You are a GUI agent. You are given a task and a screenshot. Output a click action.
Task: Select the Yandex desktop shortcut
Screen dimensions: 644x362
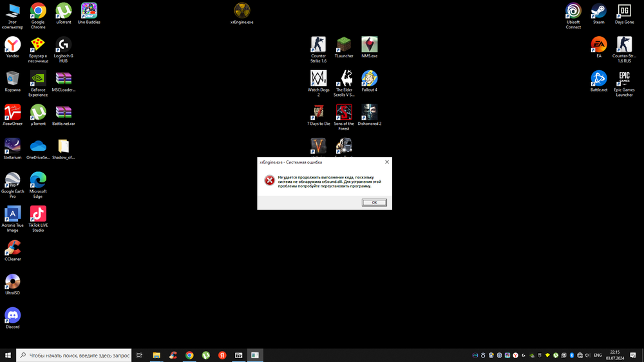point(13,47)
